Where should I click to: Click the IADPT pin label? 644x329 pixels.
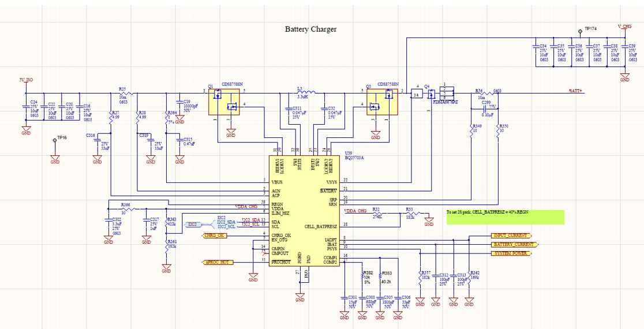pos(331,240)
